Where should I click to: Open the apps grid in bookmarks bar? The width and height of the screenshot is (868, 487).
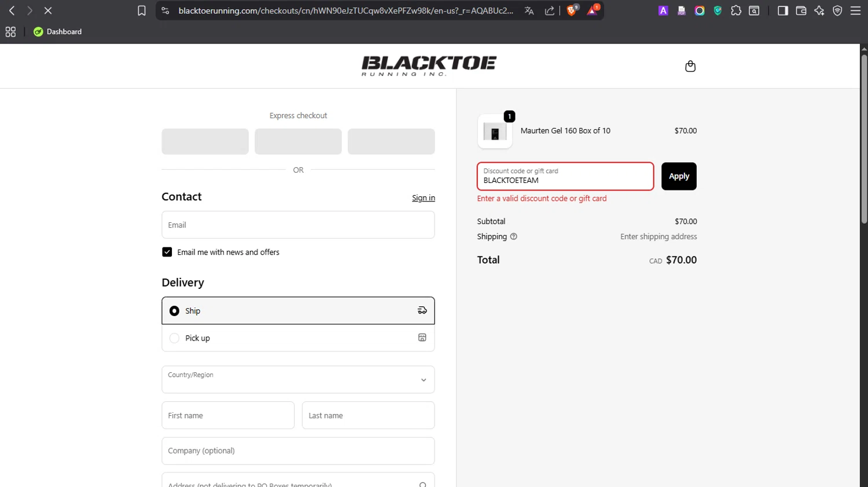(x=10, y=32)
